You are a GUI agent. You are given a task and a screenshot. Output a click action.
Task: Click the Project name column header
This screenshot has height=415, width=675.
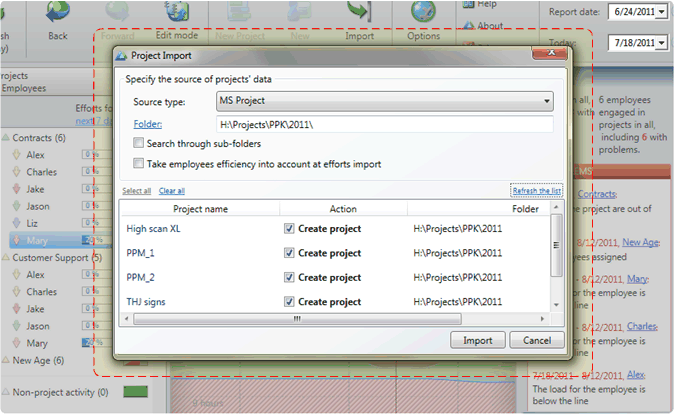[x=200, y=209]
